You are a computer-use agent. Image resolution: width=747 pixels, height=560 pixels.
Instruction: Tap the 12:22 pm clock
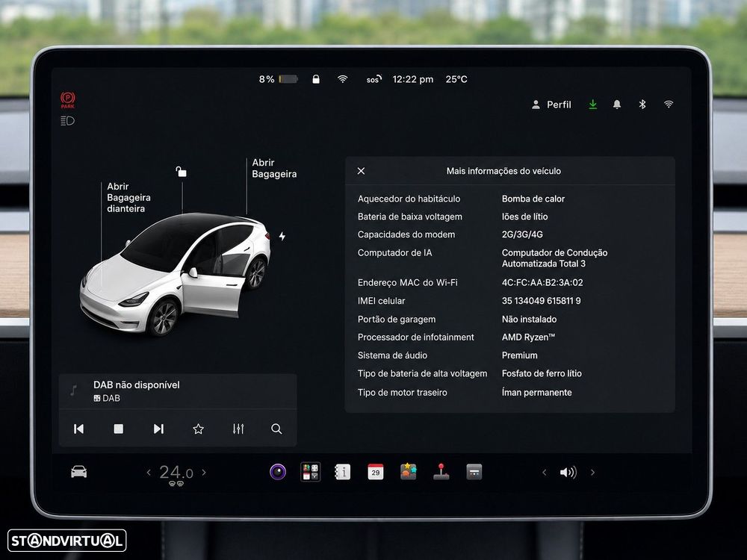413,79
